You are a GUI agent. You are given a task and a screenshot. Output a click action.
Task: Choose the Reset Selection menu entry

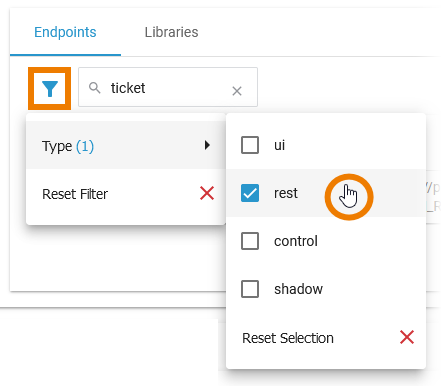tap(326, 338)
